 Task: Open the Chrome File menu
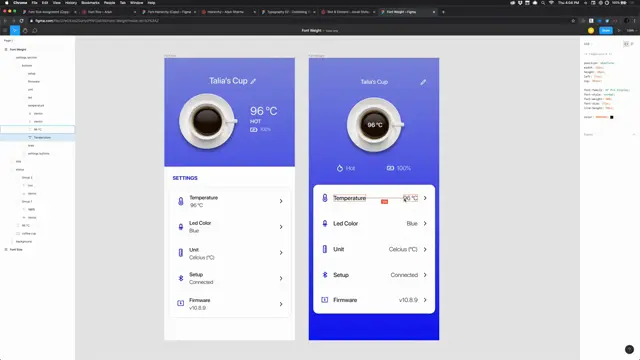point(34,2)
